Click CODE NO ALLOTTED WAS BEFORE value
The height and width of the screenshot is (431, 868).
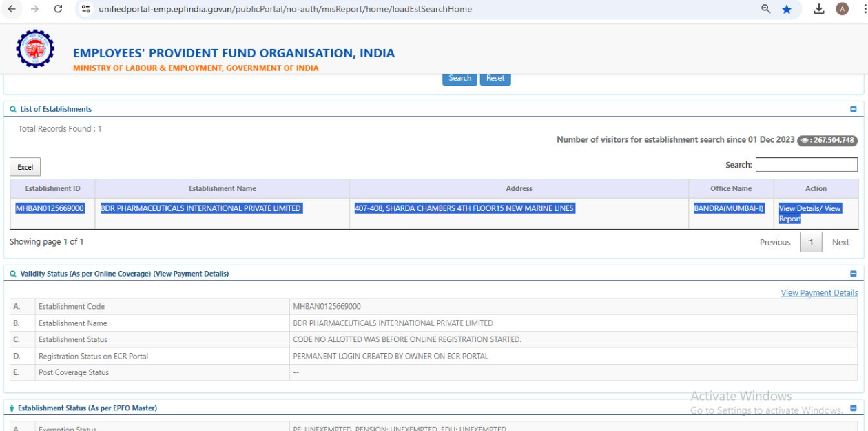click(x=407, y=339)
